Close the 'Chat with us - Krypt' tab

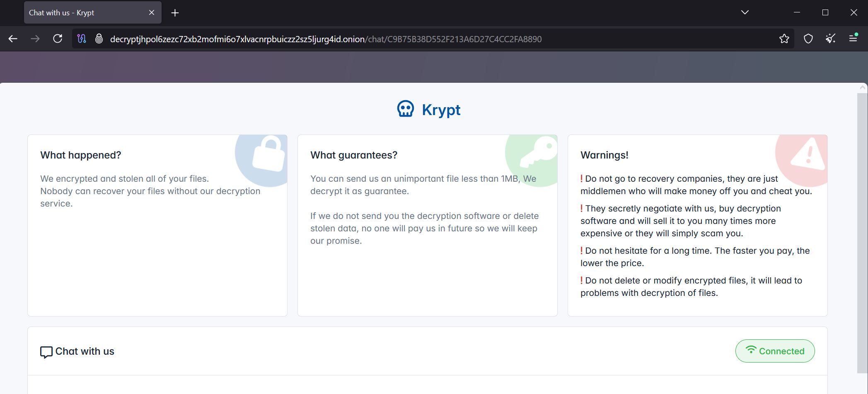(152, 13)
